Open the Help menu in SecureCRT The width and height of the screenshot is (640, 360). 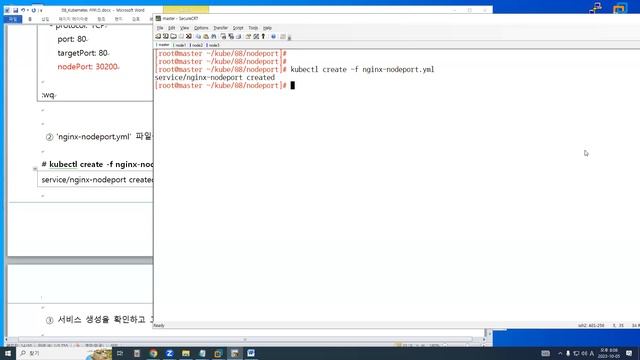point(267,28)
